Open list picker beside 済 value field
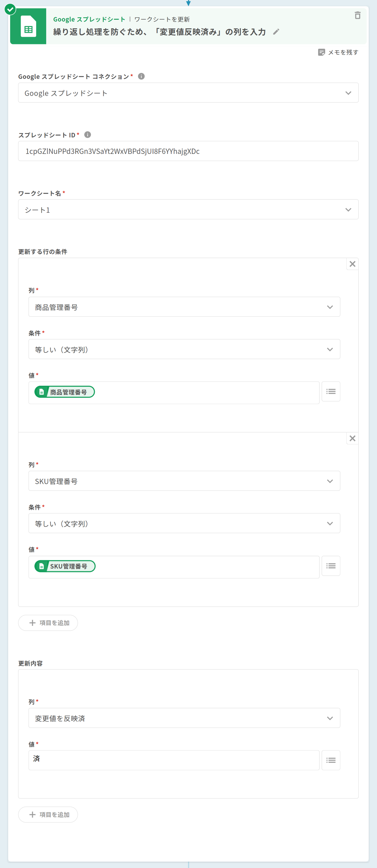Image resolution: width=377 pixels, height=868 pixels. coord(330,760)
